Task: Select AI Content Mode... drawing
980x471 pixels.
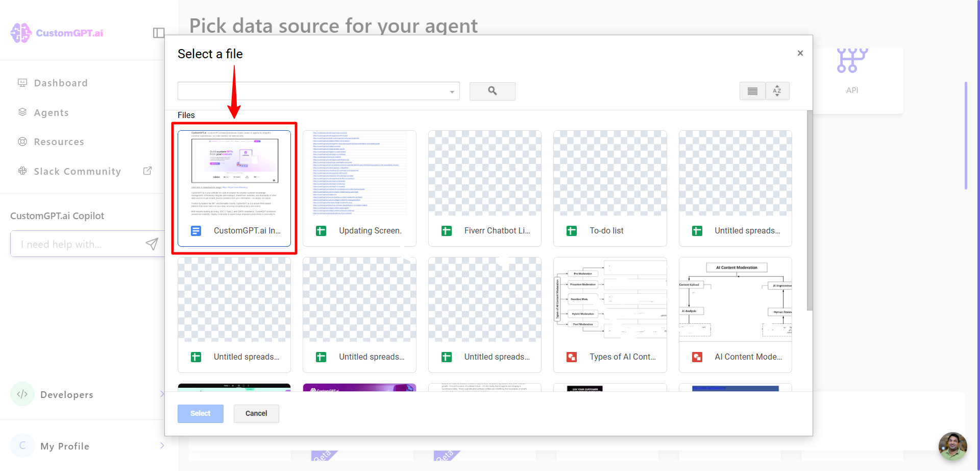Action: [x=735, y=315]
